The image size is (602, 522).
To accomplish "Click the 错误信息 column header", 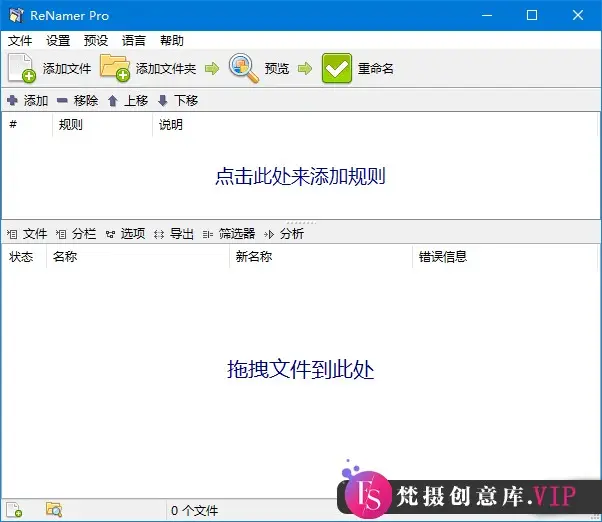I will click(x=505, y=256).
